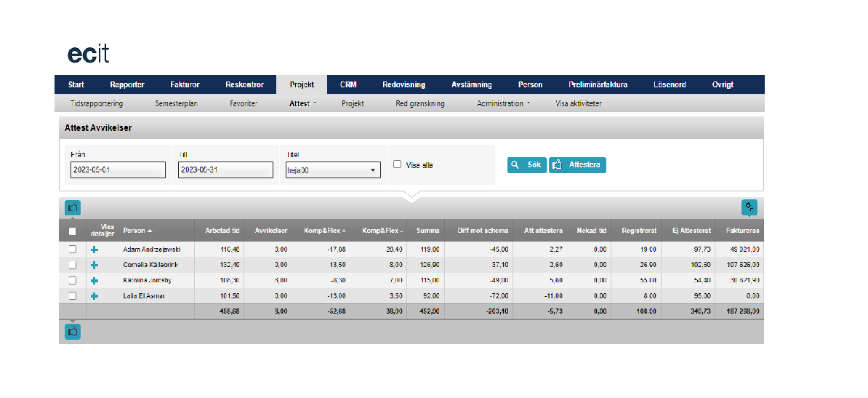Go to the Projekt submenu item
This screenshot has width=868, height=398.
(353, 103)
